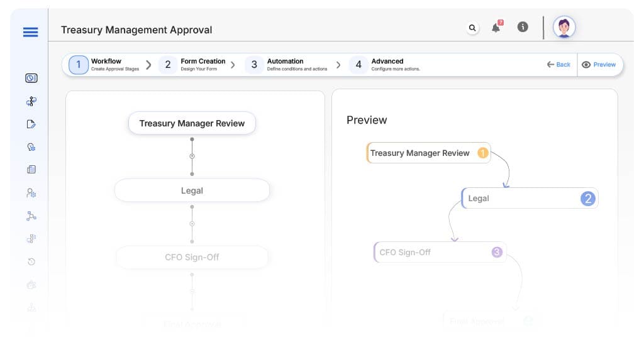The width and height of the screenshot is (644, 362).
Task: Select the node graph sidebar icon
Action: click(x=31, y=216)
